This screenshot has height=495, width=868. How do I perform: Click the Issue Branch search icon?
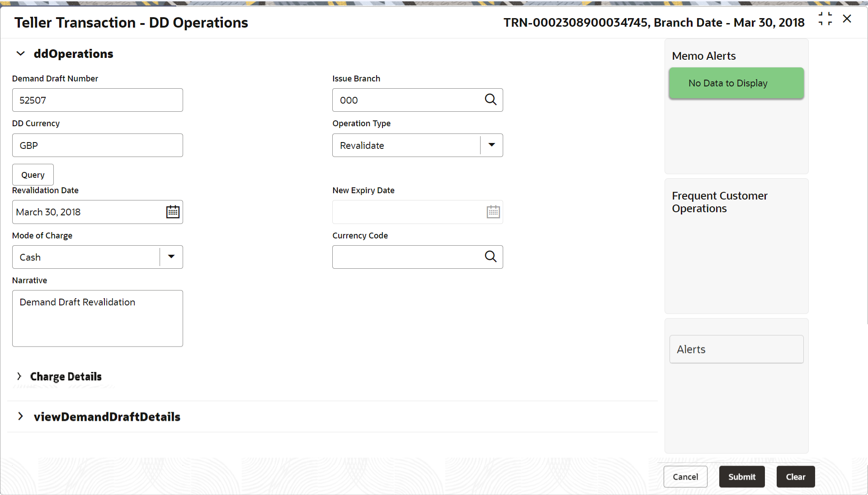click(491, 100)
